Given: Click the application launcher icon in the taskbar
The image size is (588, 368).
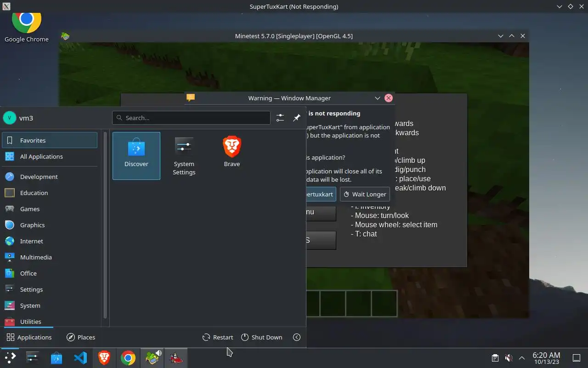Looking at the screenshot, I should coord(10,358).
